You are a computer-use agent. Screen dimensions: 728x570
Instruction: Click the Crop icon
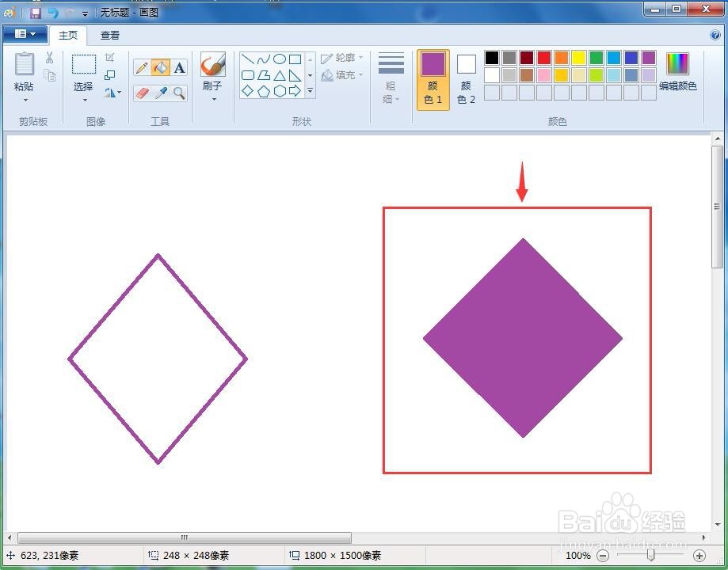tap(109, 58)
